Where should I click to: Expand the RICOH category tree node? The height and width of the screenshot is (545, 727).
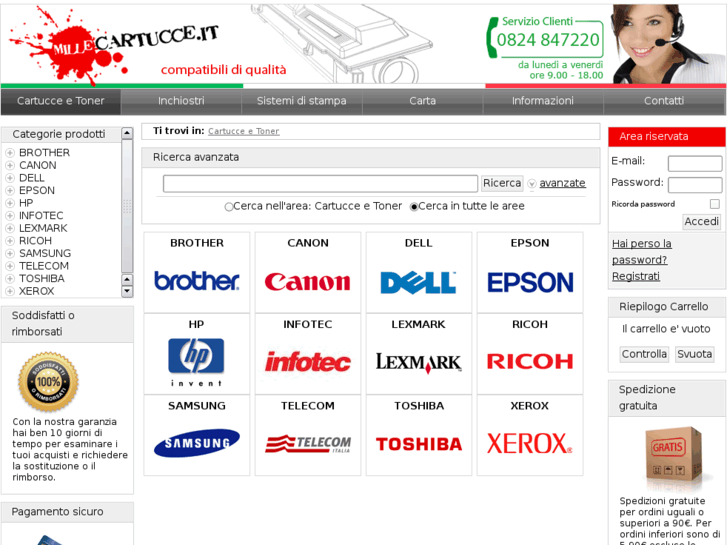(x=10, y=241)
